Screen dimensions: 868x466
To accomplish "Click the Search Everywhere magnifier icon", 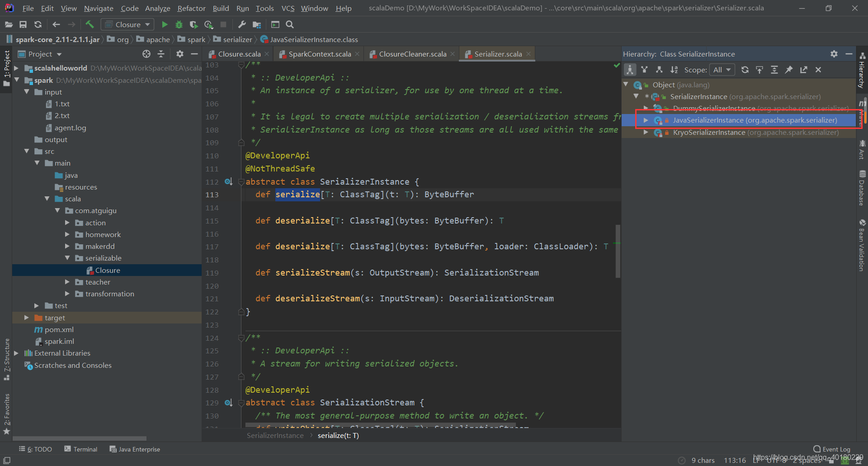I will click(290, 24).
